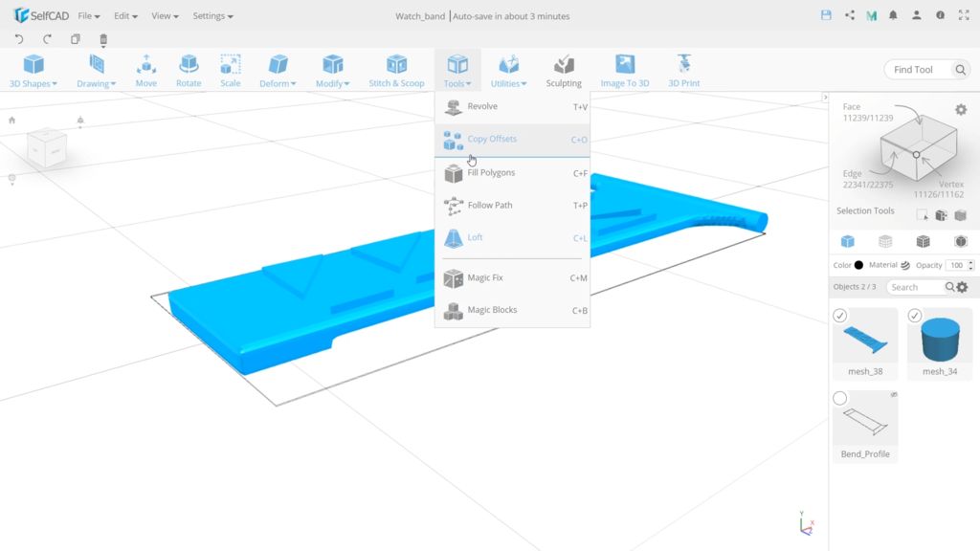Open the Settings menu in top bar
The width and height of the screenshot is (980, 551).
(212, 16)
